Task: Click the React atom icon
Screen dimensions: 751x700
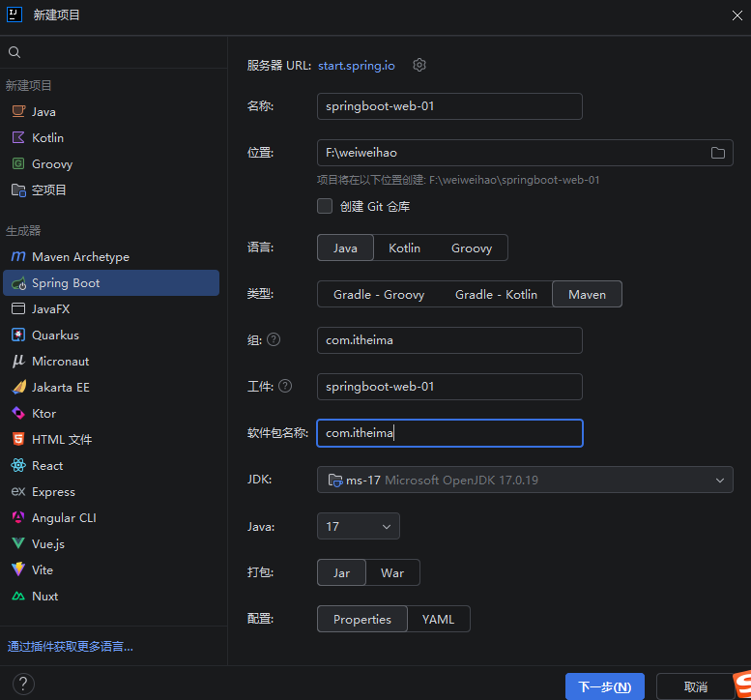Action: tap(18, 465)
